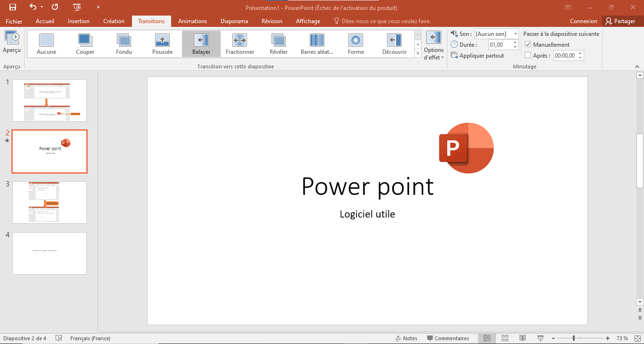Click the spell check icon in the status bar
The height and width of the screenshot is (344, 644).
59,338
